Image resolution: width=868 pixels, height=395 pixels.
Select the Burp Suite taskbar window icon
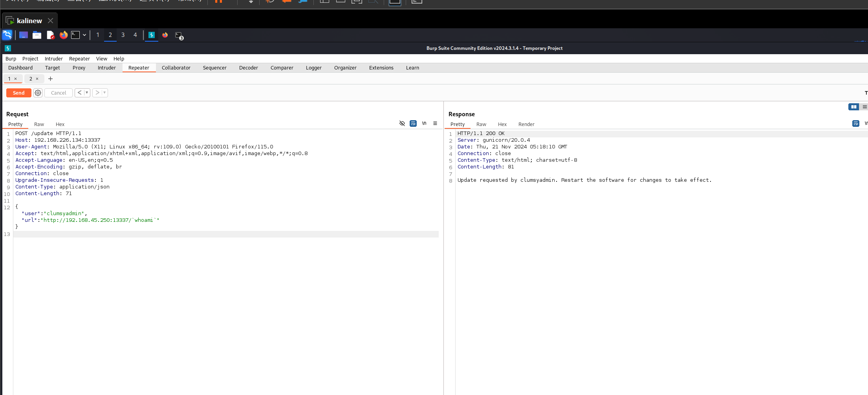(152, 35)
